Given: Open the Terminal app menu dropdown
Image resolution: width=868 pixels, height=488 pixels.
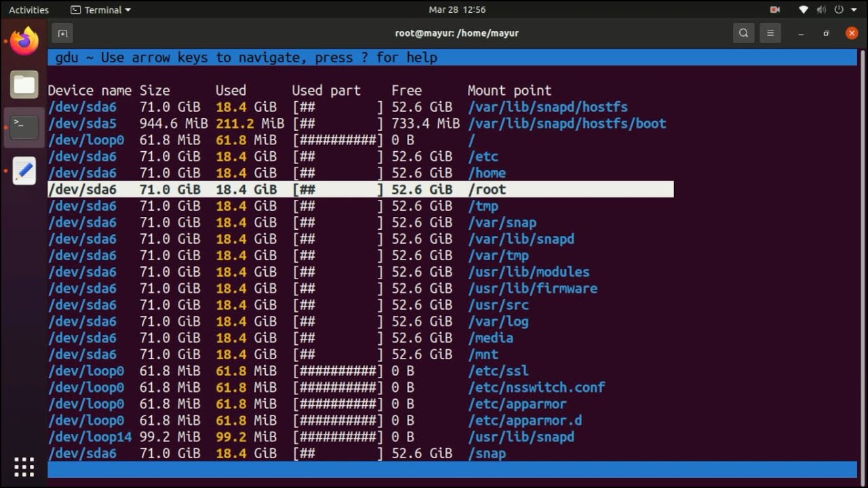Looking at the screenshot, I should [x=101, y=10].
